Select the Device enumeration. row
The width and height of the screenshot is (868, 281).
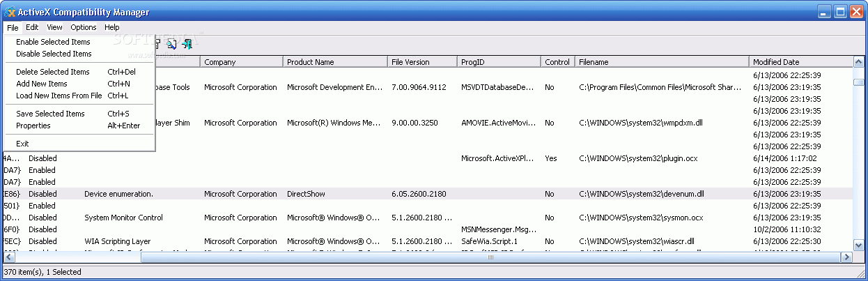click(x=428, y=194)
